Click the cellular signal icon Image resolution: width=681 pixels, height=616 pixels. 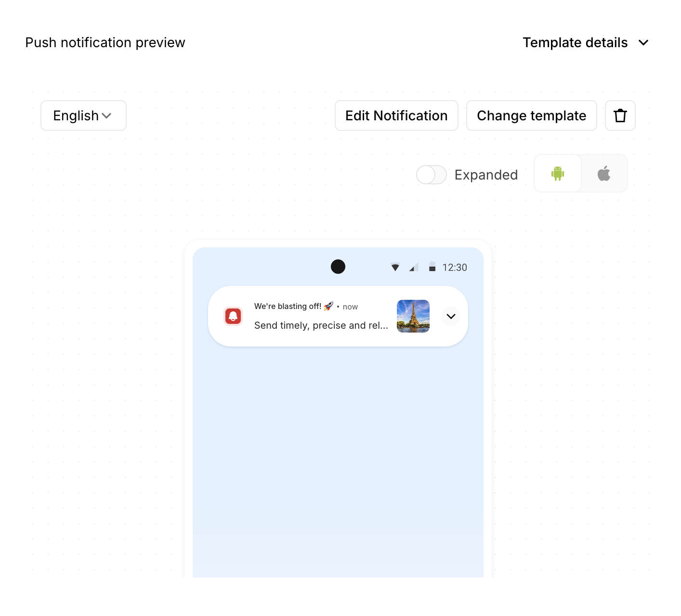(x=413, y=267)
